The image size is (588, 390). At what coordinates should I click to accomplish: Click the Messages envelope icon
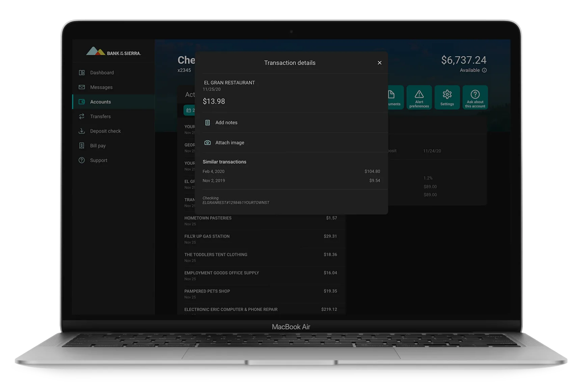pyautogui.click(x=82, y=87)
